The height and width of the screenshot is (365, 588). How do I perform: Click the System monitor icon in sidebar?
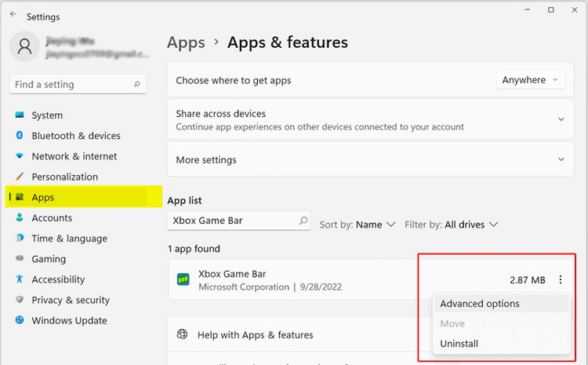20,115
